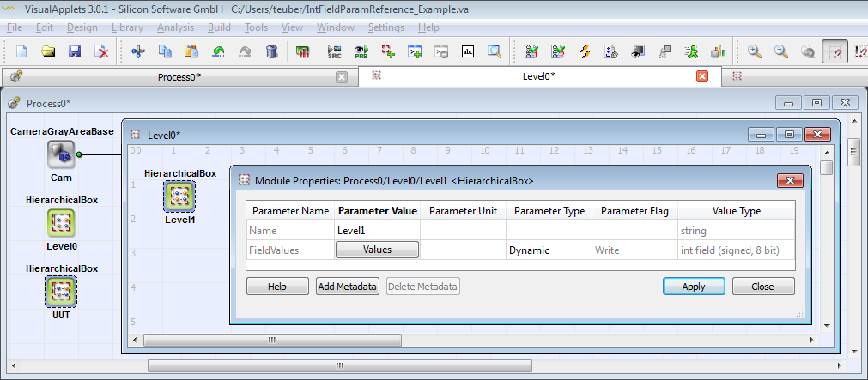Viewport: 868px width, 380px height.
Task: Click the Save floppy disk icon
Action: coord(75,51)
